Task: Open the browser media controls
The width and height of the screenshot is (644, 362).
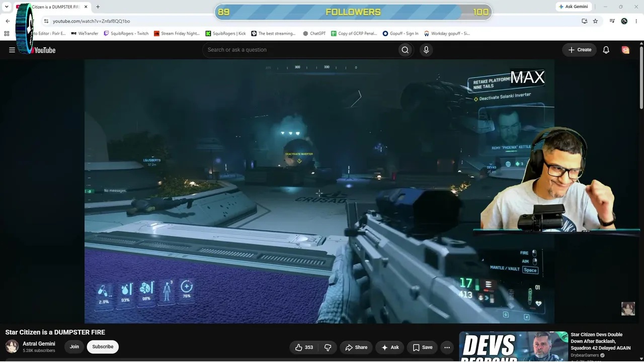Action: coord(612,21)
